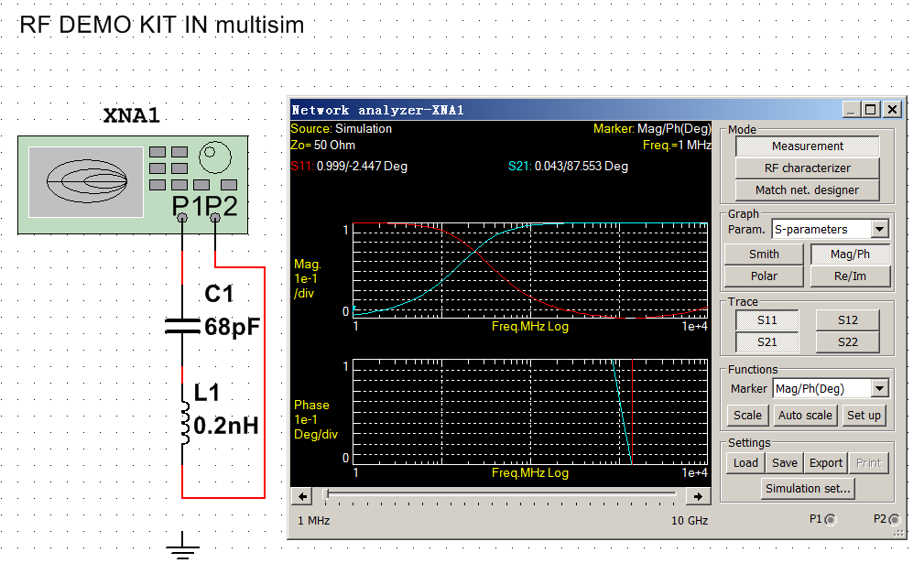The image size is (924, 563).
Task: Click the Freq.=1 MHz marker readout
Action: (x=677, y=145)
